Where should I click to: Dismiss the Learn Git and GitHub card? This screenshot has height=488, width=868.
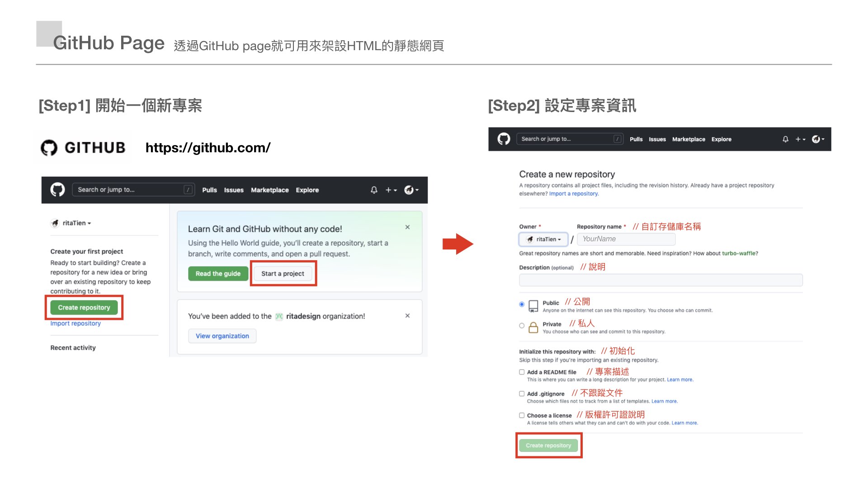click(407, 227)
